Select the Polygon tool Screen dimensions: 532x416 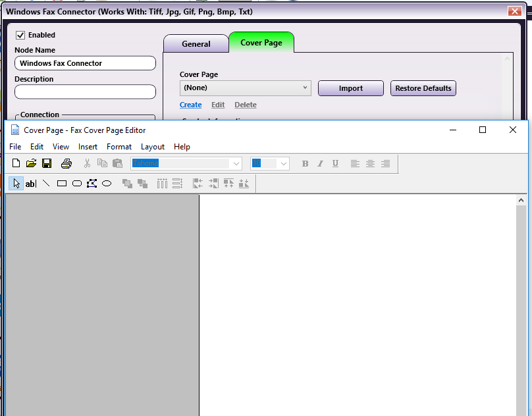tap(92, 184)
